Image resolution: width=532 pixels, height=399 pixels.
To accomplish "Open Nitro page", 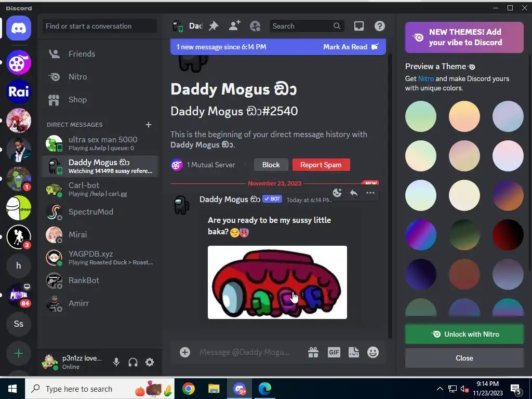I will pyautogui.click(x=100, y=77).
